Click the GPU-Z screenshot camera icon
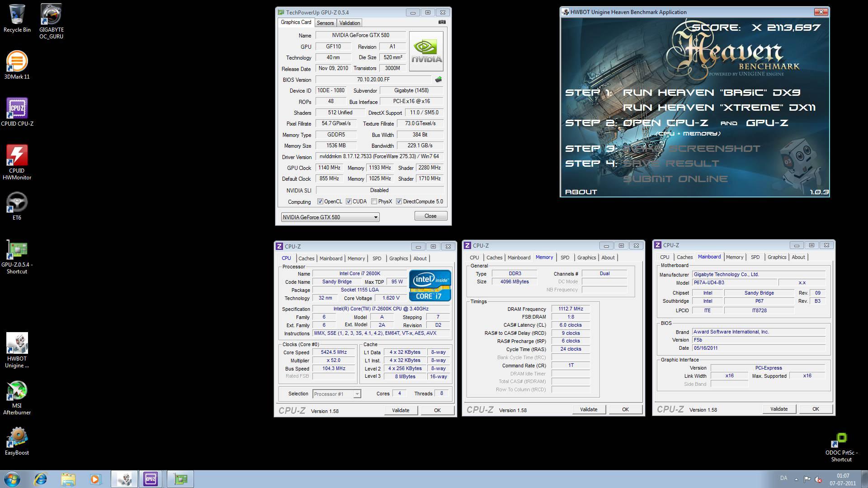The width and height of the screenshot is (868, 488). 442,22
